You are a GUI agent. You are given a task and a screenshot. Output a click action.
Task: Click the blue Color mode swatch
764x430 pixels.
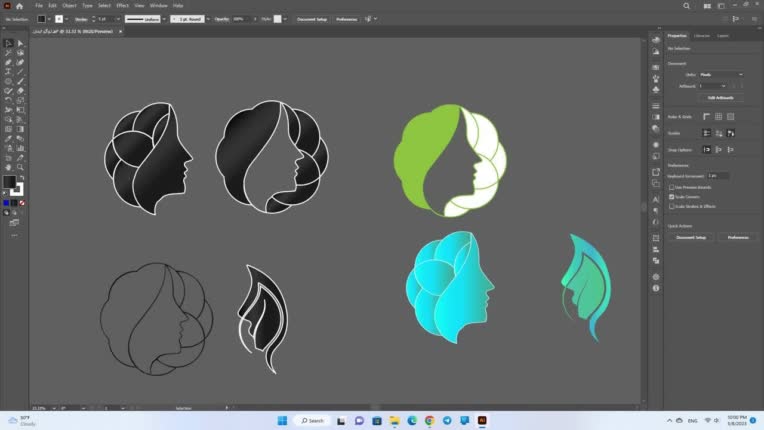click(6, 203)
